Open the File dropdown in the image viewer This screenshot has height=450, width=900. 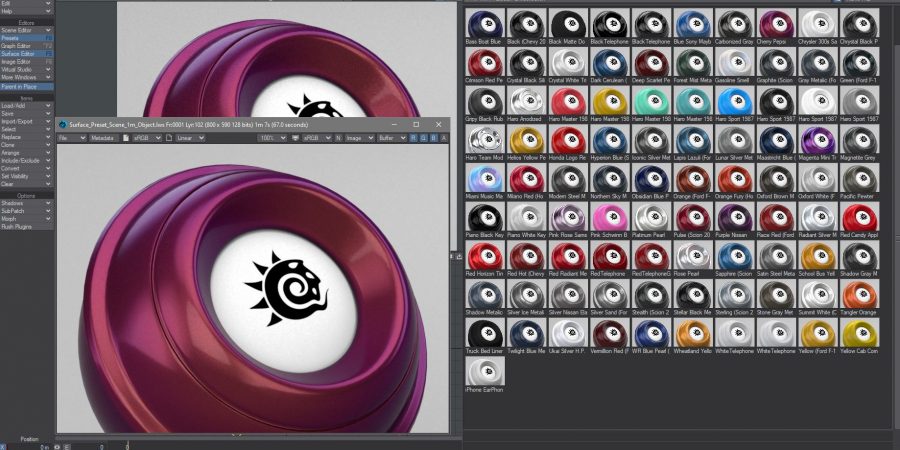(71, 137)
